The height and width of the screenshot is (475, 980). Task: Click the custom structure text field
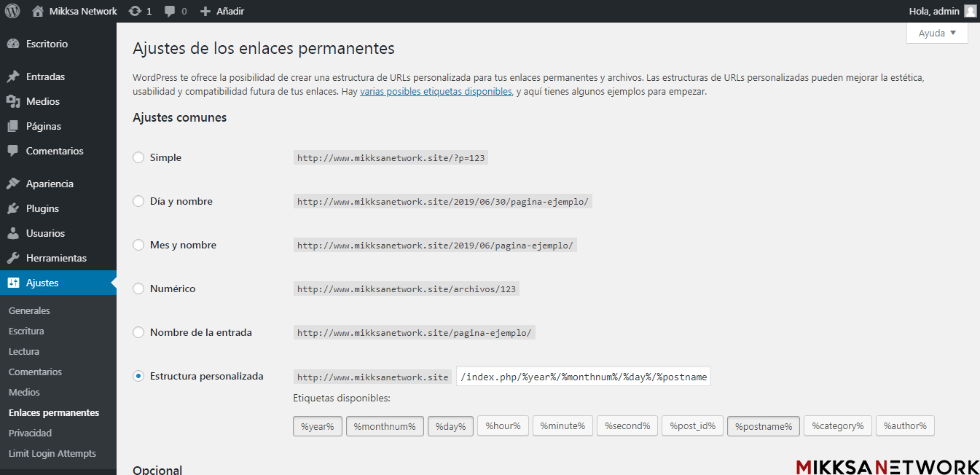tap(583, 377)
